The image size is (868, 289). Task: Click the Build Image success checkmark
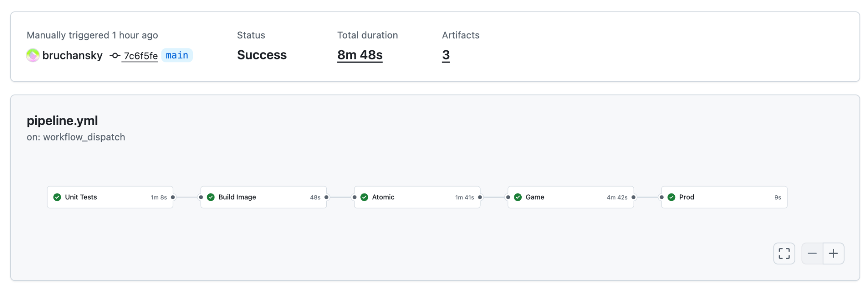[x=211, y=197]
